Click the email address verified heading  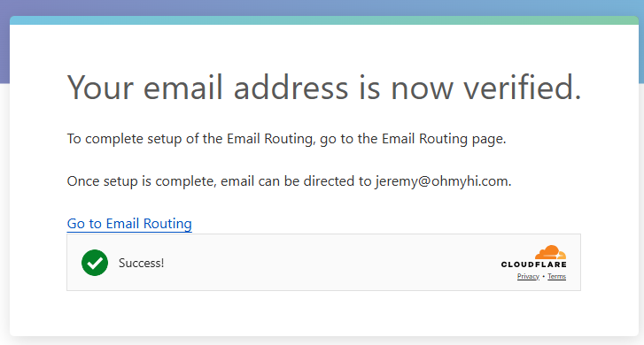(324, 88)
